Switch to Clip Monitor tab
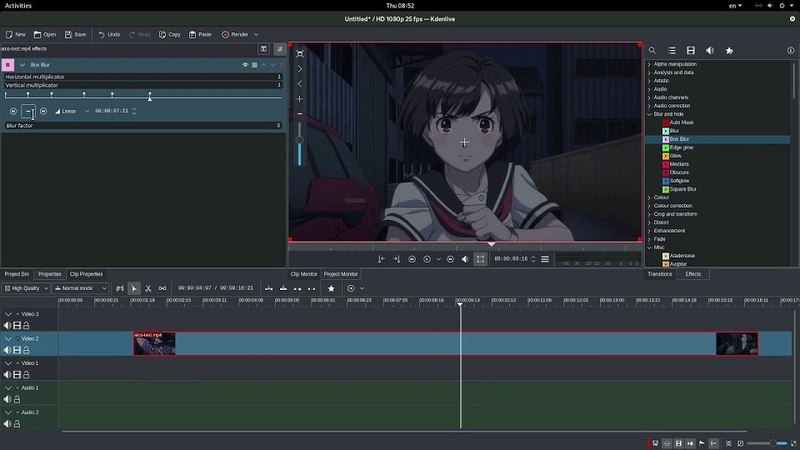 click(x=304, y=274)
